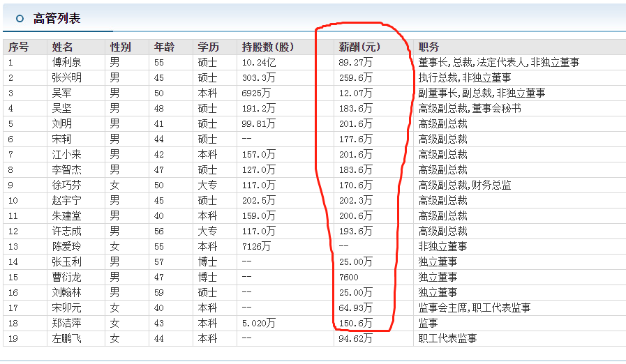
Task: Select the 职务 column header
Action: coord(428,47)
